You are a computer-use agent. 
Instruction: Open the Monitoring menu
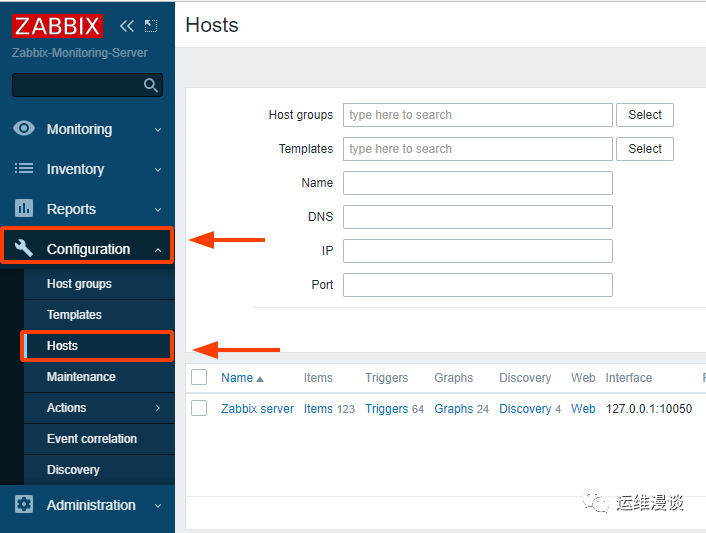87,129
